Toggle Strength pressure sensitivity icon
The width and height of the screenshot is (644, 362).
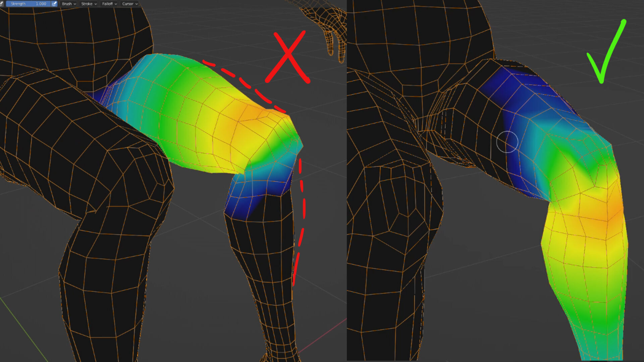pyautogui.click(x=54, y=4)
